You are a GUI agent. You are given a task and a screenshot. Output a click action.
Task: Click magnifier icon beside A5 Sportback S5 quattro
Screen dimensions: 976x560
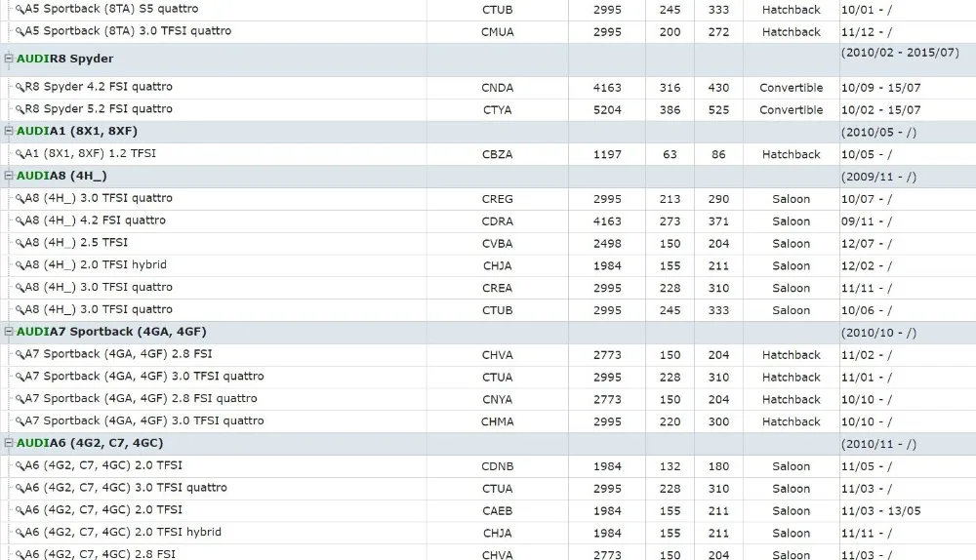(x=20, y=10)
